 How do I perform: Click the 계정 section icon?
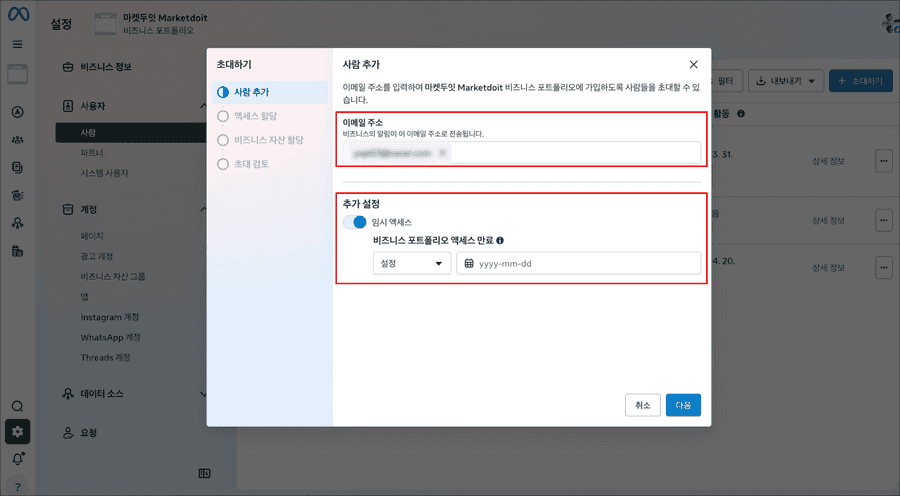(x=68, y=210)
